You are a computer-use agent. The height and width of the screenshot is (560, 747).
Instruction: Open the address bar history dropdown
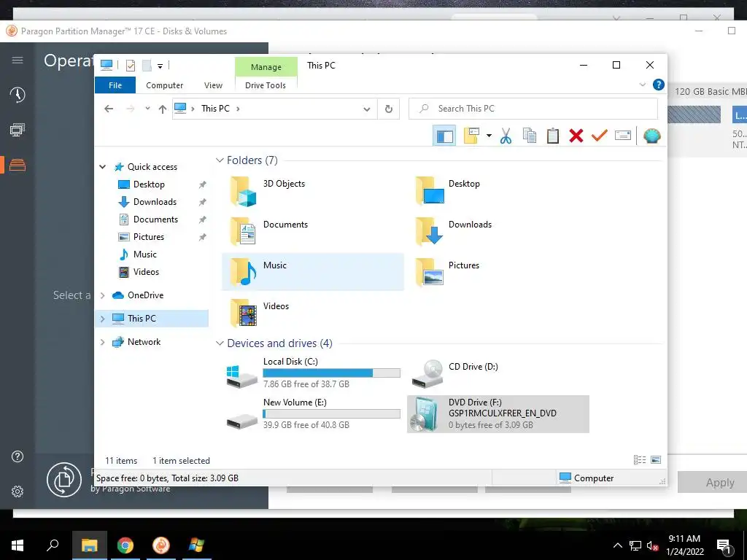[367, 109]
